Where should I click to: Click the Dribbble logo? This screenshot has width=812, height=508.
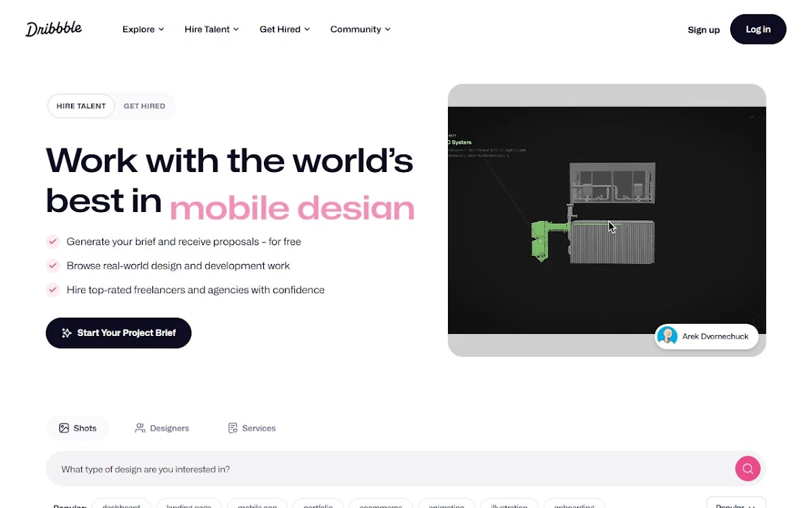53,29
